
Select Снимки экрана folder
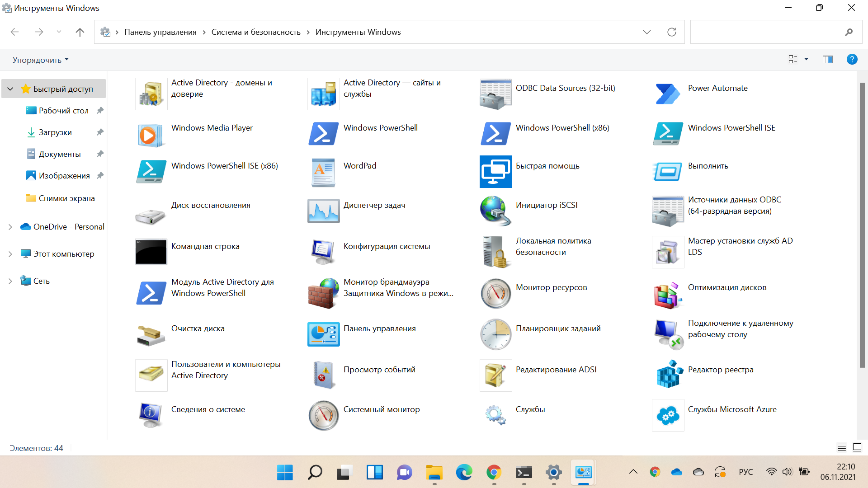pyautogui.click(x=66, y=198)
